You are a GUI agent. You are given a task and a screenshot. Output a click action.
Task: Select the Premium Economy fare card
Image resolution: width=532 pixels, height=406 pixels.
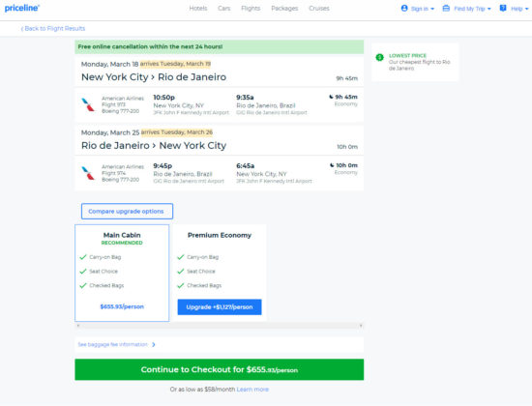click(x=220, y=273)
